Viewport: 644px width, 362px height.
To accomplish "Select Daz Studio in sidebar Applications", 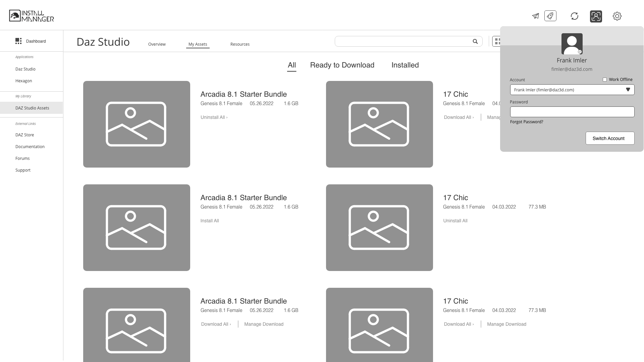I will 25,69.
